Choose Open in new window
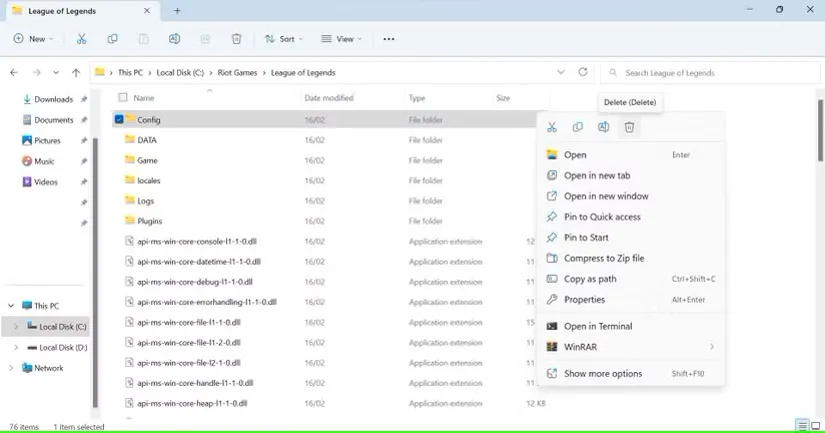The height and width of the screenshot is (433, 825). [630, 196]
